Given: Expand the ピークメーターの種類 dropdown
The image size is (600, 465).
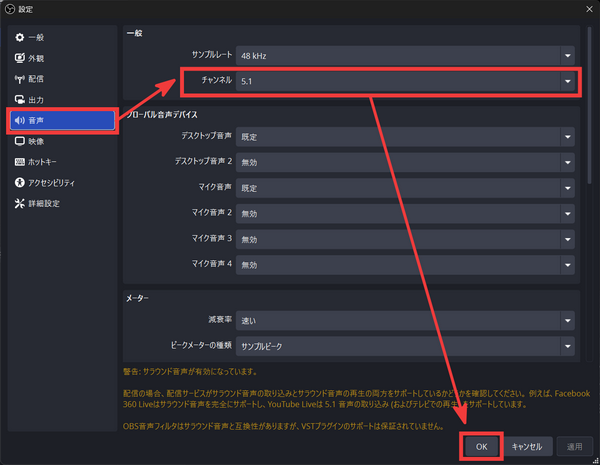Looking at the screenshot, I should [405, 346].
